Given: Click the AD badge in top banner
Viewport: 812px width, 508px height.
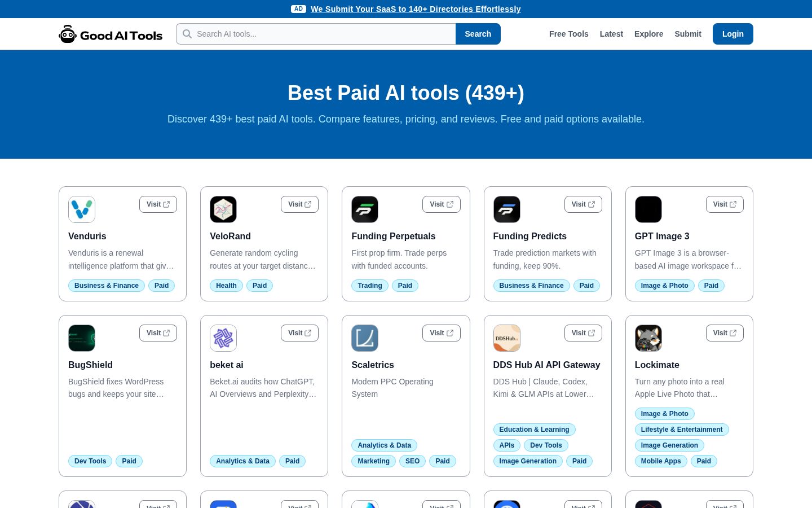Looking at the screenshot, I should pyautogui.click(x=298, y=9).
